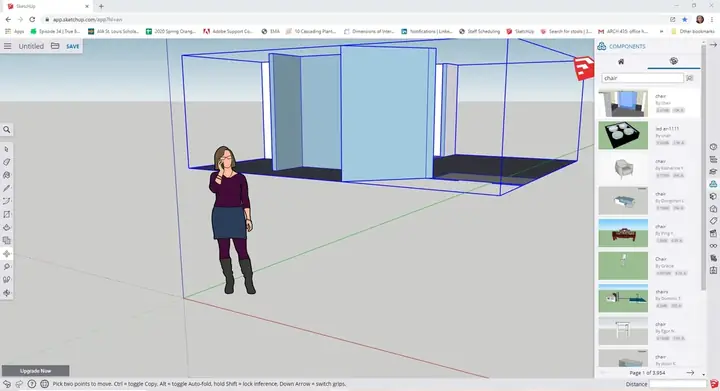The width and height of the screenshot is (720, 391).
Task: Open the Display glasses panel icon
Action: pyautogui.click(x=713, y=246)
